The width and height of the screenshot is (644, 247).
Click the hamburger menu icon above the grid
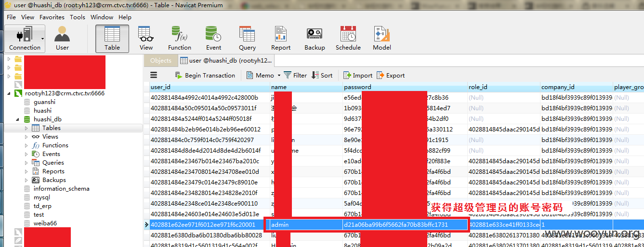click(x=154, y=75)
